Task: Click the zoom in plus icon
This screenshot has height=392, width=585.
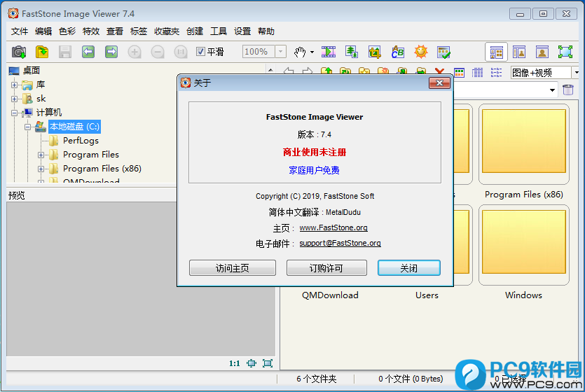Action: tap(135, 52)
